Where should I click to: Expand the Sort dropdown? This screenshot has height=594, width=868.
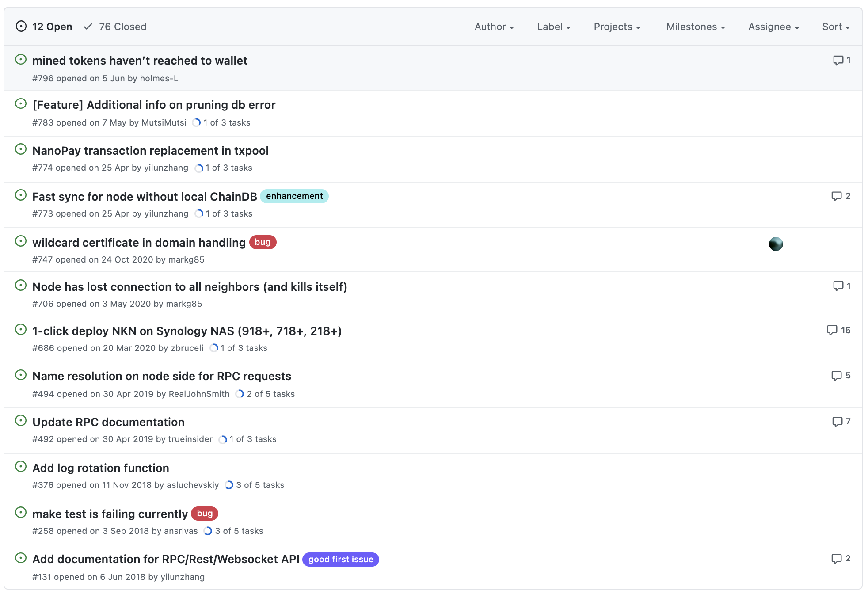[x=836, y=27]
